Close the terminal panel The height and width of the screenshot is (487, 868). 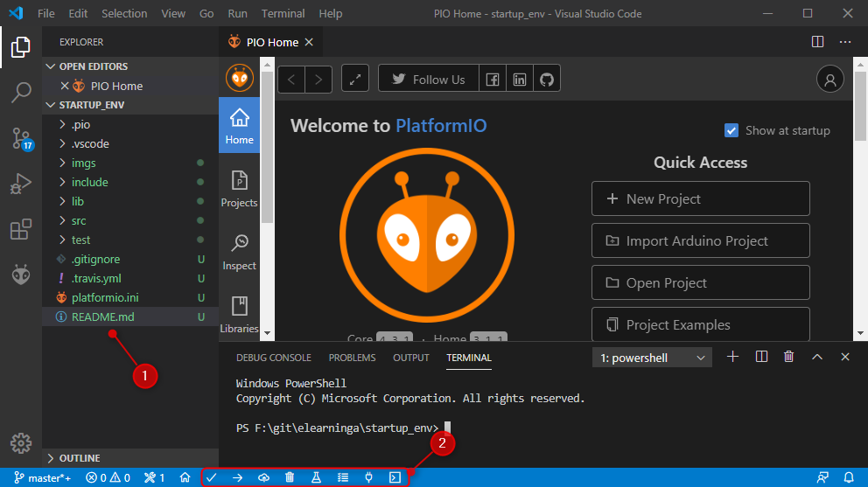(x=844, y=357)
